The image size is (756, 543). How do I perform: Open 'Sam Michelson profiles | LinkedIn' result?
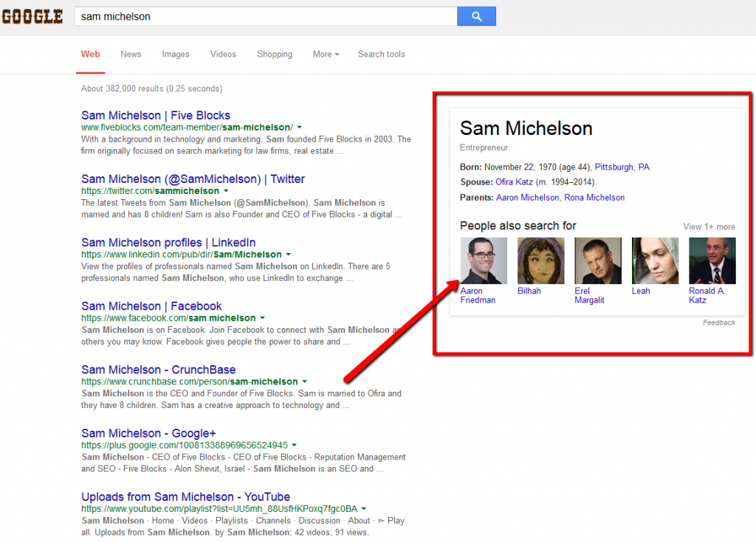168,243
